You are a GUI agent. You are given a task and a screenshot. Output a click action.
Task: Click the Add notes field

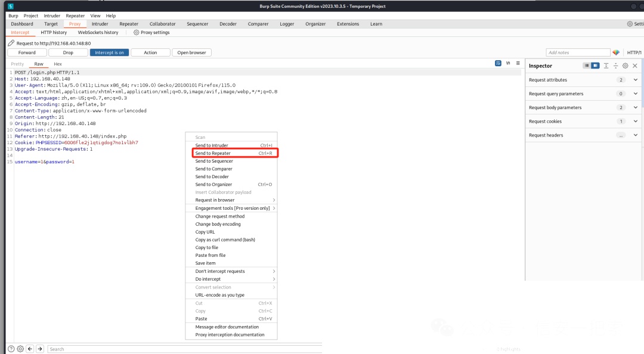pyautogui.click(x=578, y=52)
